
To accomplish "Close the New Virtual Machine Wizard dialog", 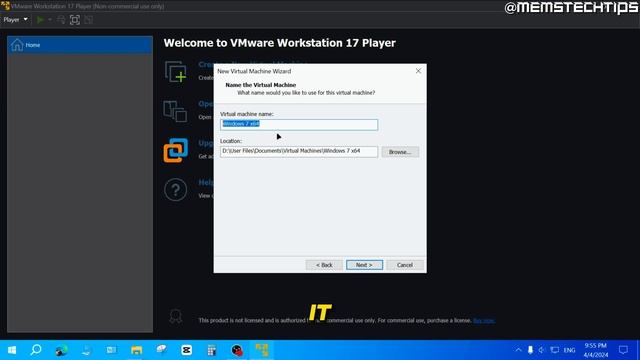I will (418, 71).
